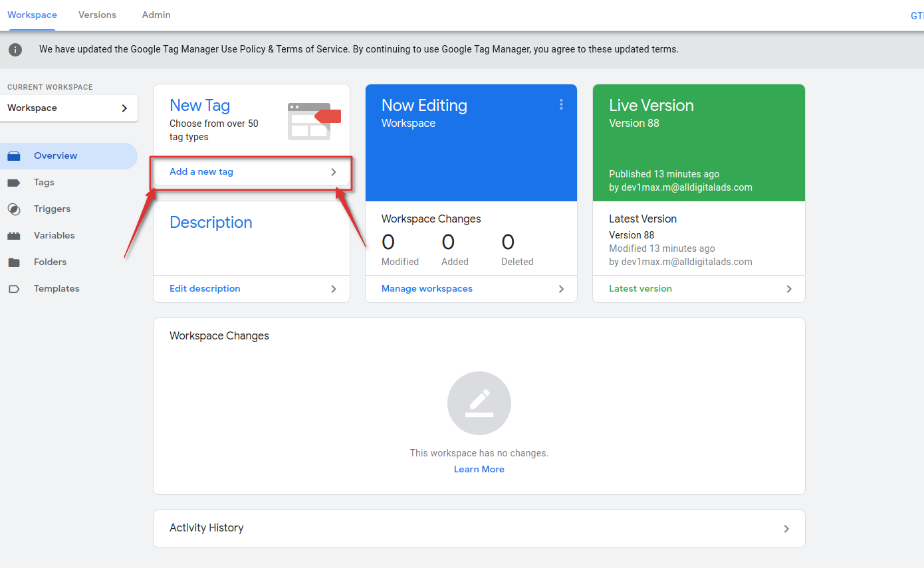This screenshot has width=924, height=568.
Task: Click the Folders icon in sidebar
Action: 14,262
